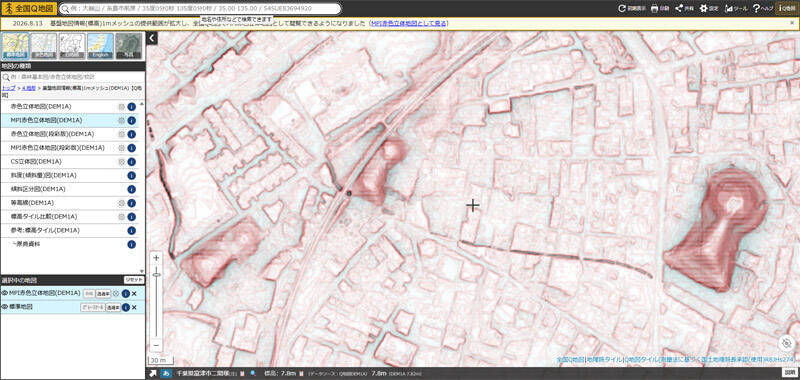Image resolution: width=800 pixels, height=380 pixels.
Task: Select CS立体図(DEM1A) layer
Action: pos(69,162)
